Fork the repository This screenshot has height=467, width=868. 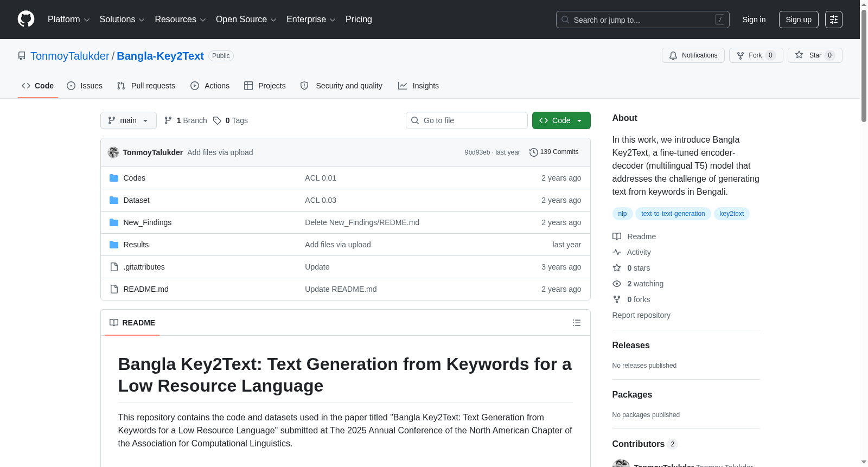tap(756, 55)
